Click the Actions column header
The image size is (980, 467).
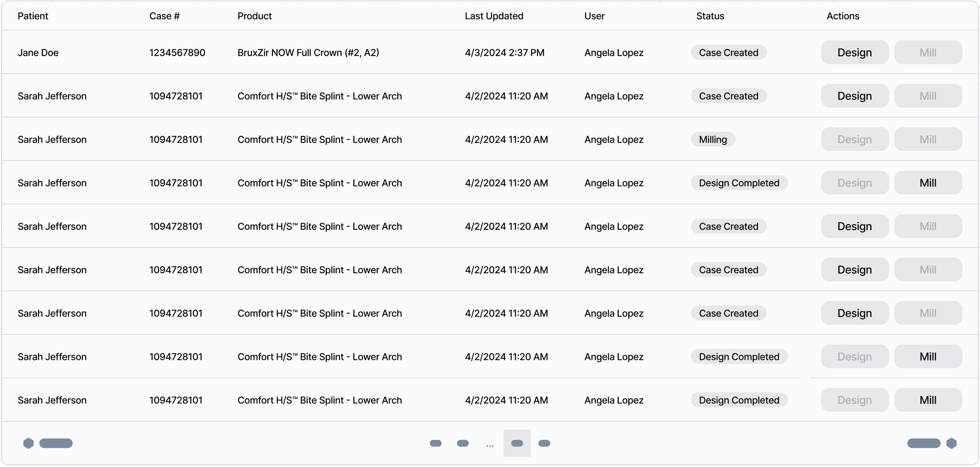843,16
